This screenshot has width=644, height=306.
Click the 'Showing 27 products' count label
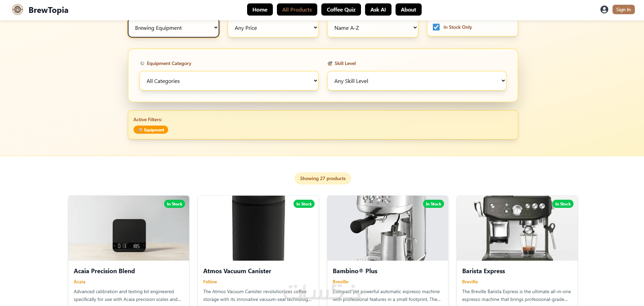click(323, 178)
